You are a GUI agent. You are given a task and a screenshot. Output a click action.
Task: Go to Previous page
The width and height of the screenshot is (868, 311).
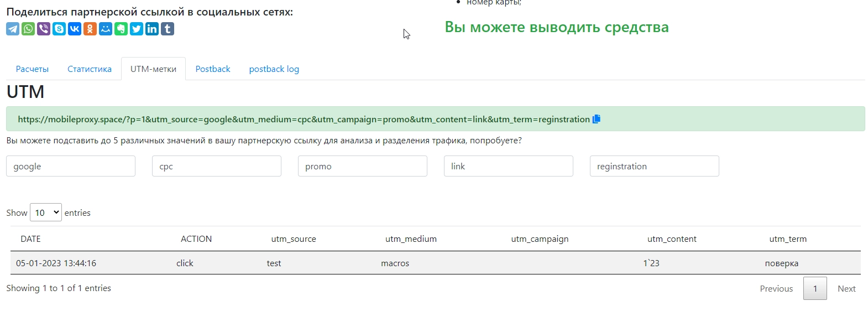coord(776,288)
